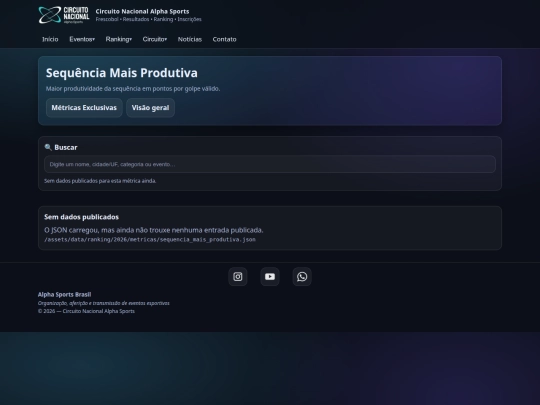Click the Visão geral button
The image size is (540, 405).
tap(150, 108)
